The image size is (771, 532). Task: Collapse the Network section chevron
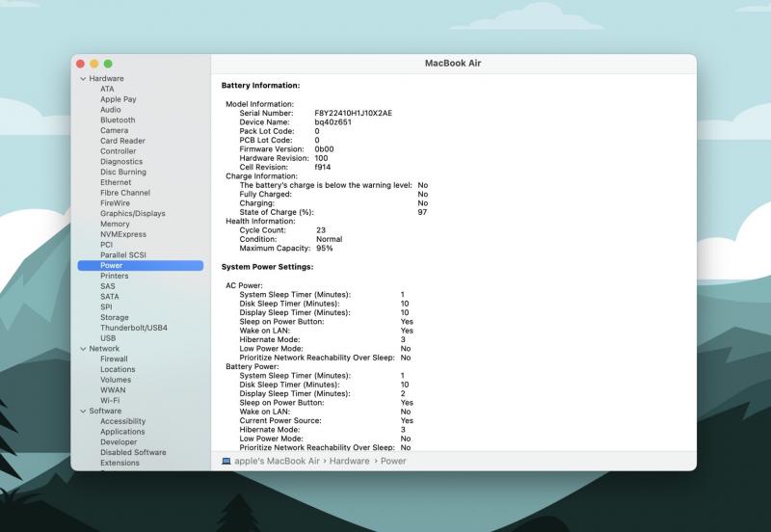tap(83, 349)
